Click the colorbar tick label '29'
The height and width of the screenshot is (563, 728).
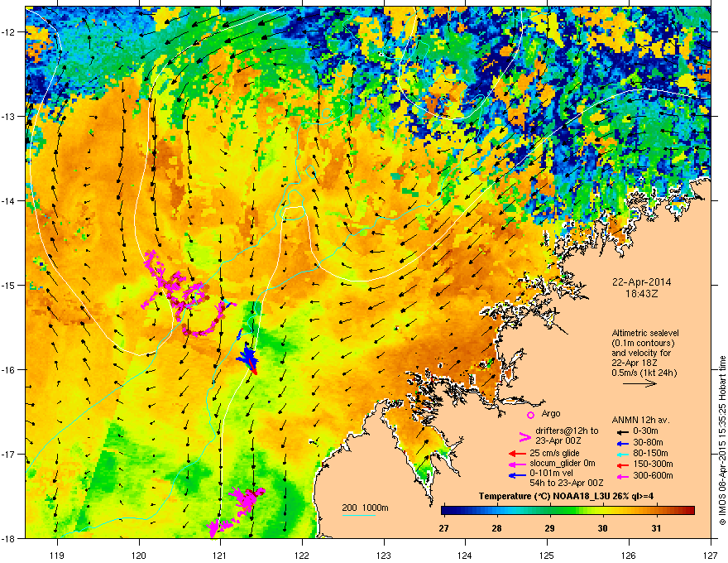(549, 528)
